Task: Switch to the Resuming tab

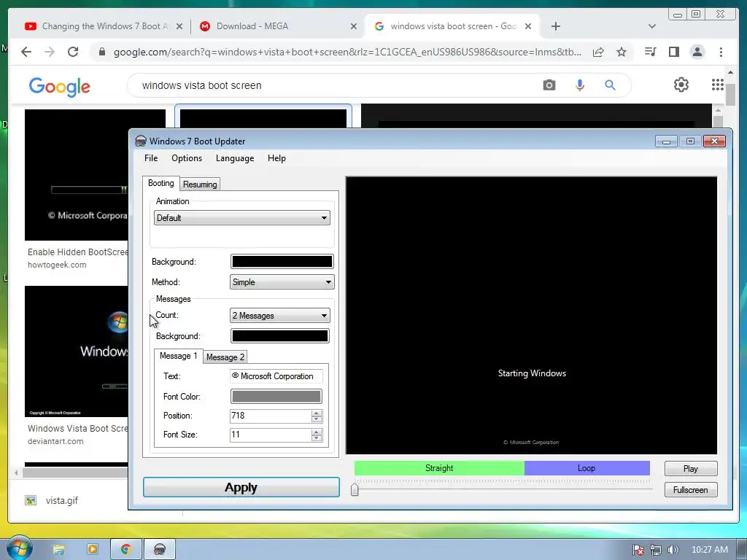Action: 200,184
